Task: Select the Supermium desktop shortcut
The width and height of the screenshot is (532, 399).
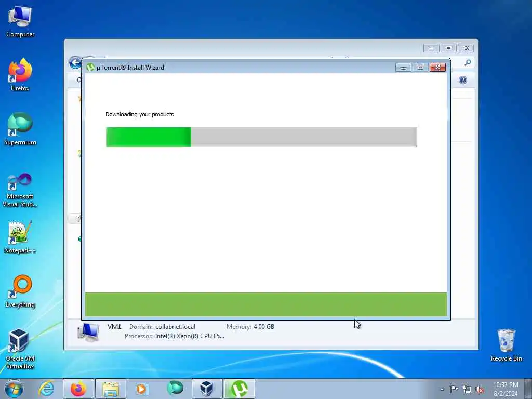Action: [x=20, y=129]
